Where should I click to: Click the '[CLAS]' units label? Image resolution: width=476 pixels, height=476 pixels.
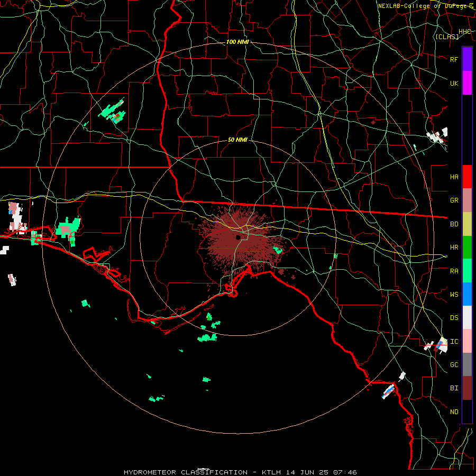coord(447,36)
